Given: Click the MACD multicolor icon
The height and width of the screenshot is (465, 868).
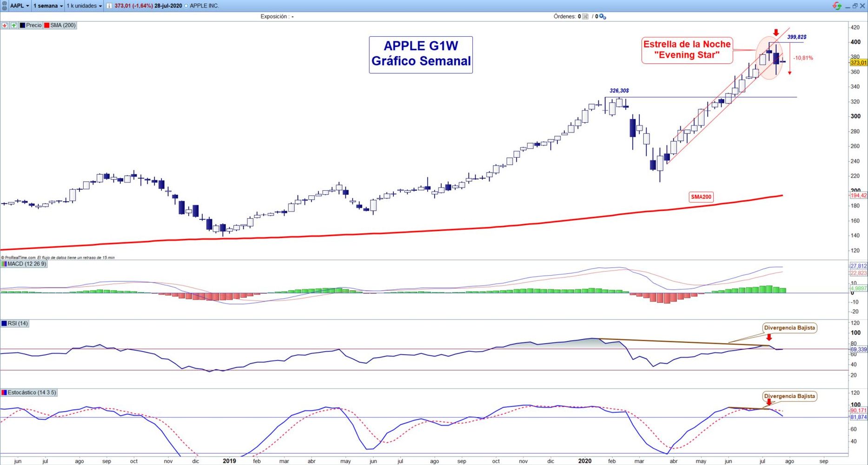Looking at the screenshot, I should tap(4, 264).
